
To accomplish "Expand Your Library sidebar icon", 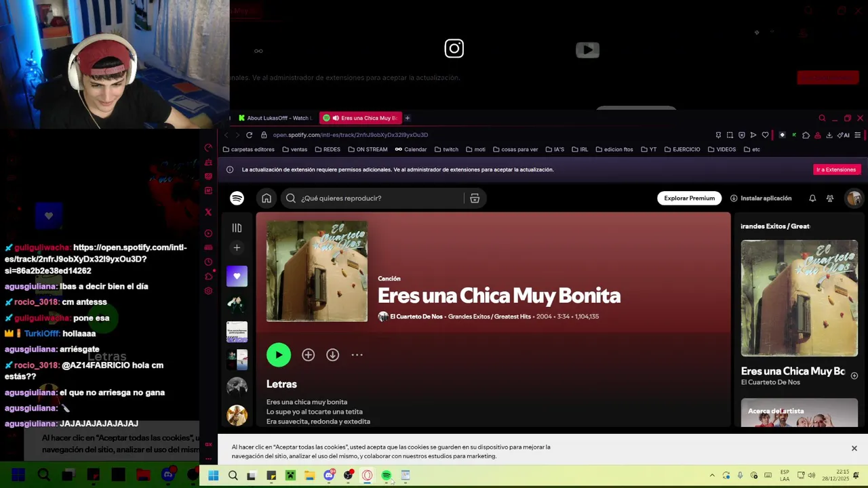I will point(237,228).
